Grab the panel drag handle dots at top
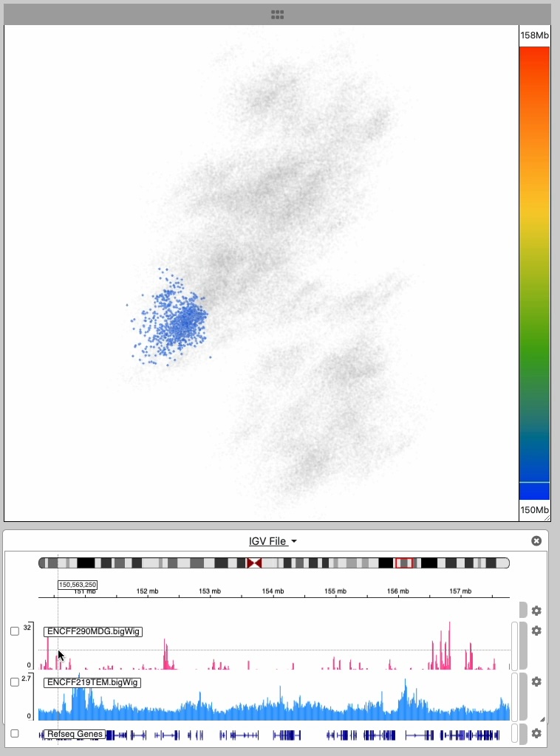Screen dimensions: 560x756 pyautogui.click(x=278, y=14)
